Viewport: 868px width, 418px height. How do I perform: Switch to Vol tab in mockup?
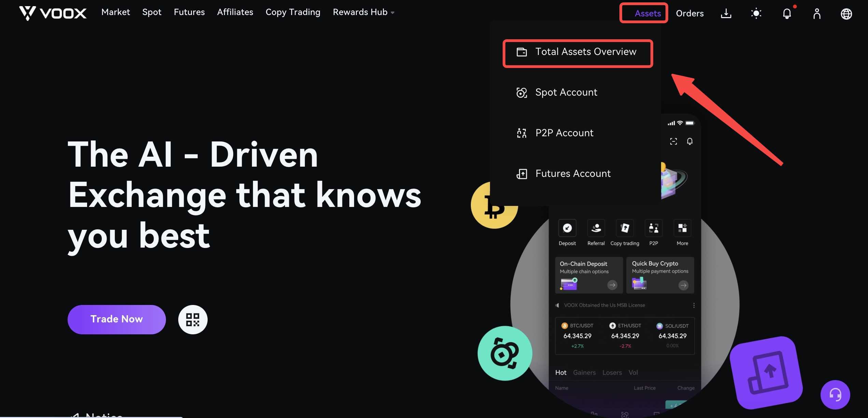tap(633, 373)
